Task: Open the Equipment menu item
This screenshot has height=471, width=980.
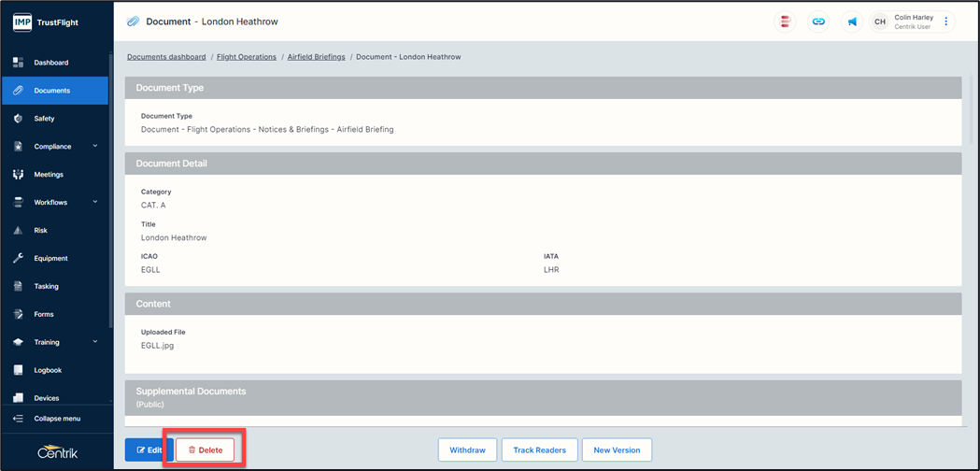Action: point(55,258)
